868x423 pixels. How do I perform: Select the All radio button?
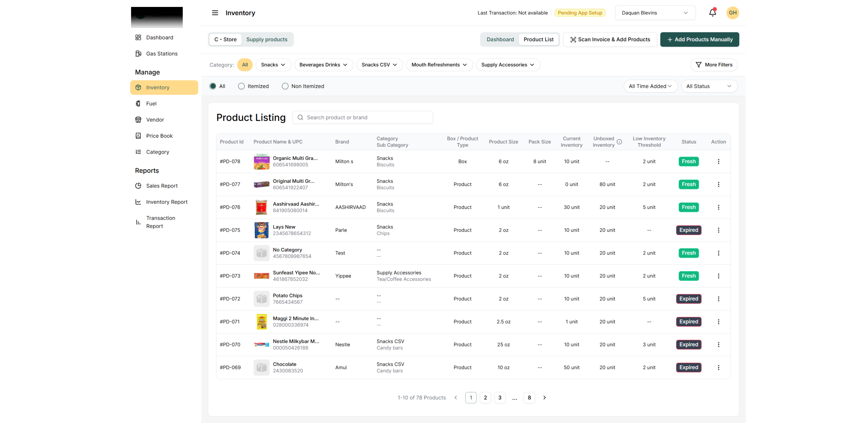212,86
